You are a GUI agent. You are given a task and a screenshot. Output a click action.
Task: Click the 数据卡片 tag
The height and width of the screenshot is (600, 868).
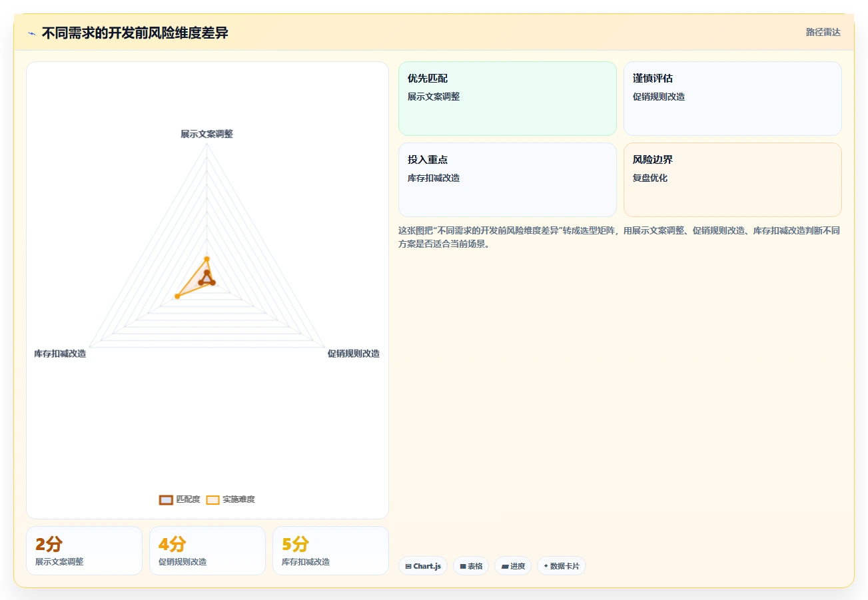click(x=562, y=566)
